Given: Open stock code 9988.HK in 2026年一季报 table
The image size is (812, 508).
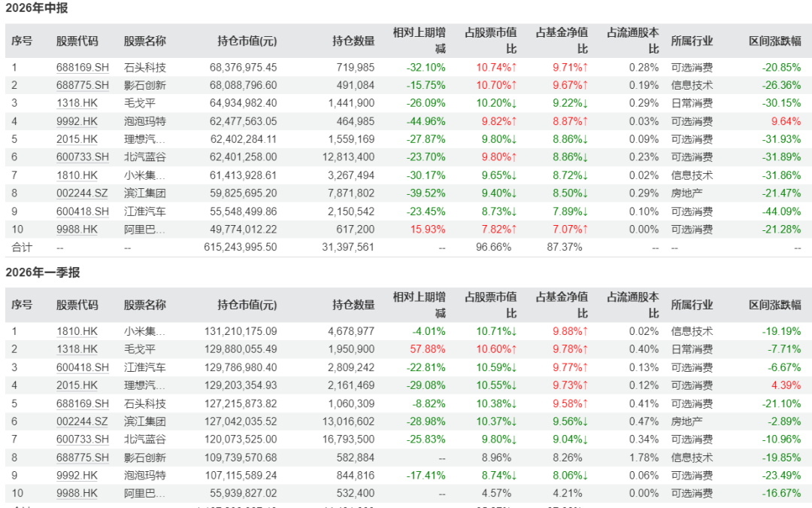Looking at the screenshot, I should point(77,494).
